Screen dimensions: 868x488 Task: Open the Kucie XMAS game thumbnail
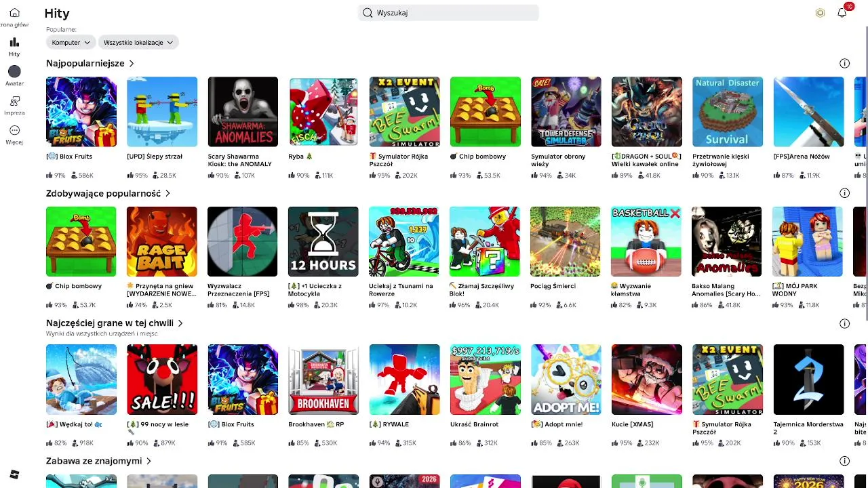(647, 380)
